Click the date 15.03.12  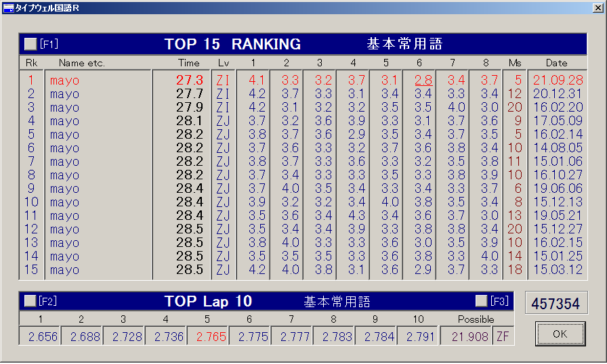pyautogui.click(x=558, y=269)
